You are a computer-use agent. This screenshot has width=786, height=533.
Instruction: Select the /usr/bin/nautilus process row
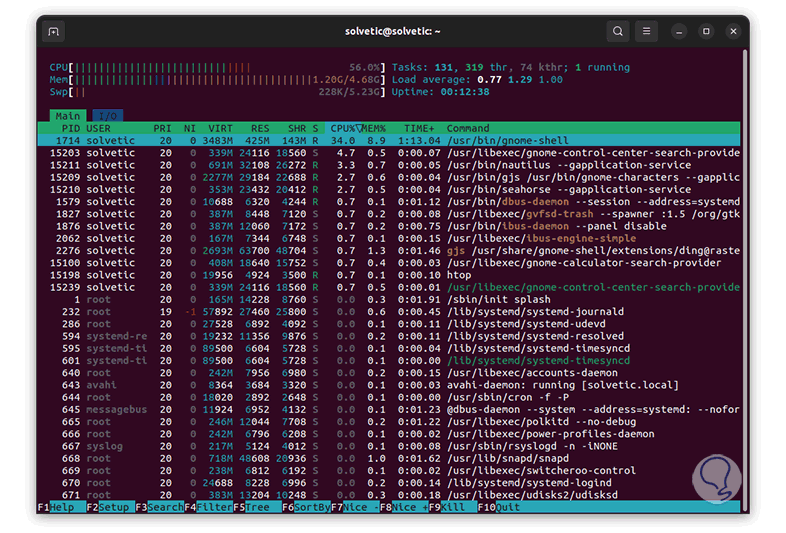[x=389, y=165]
